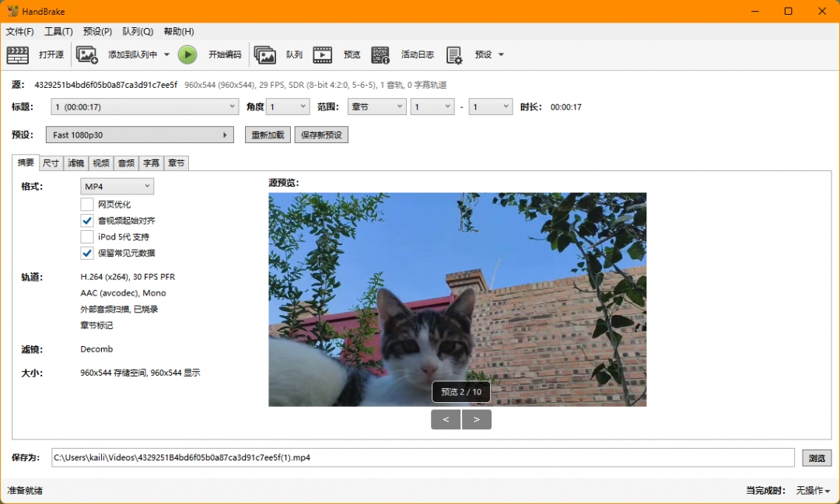The height and width of the screenshot is (504, 840).
Task: Click the 重新加载 button
Action: [x=268, y=135]
